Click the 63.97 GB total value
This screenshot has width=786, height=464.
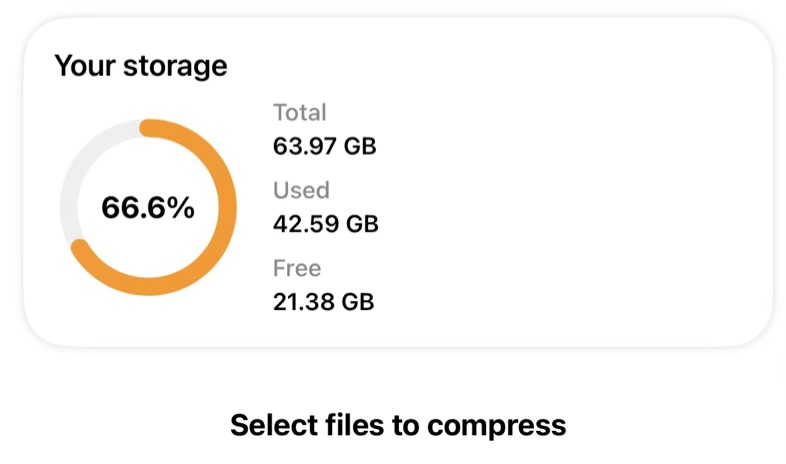pyautogui.click(x=324, y=146)
